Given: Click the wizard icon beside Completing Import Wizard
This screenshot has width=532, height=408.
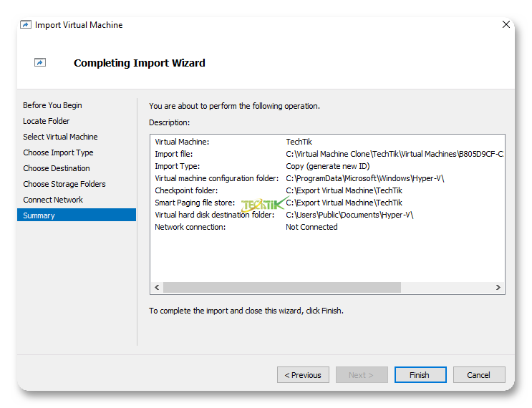Looking at the screenshot, I should pyautogui.click(x=40, y=63).
